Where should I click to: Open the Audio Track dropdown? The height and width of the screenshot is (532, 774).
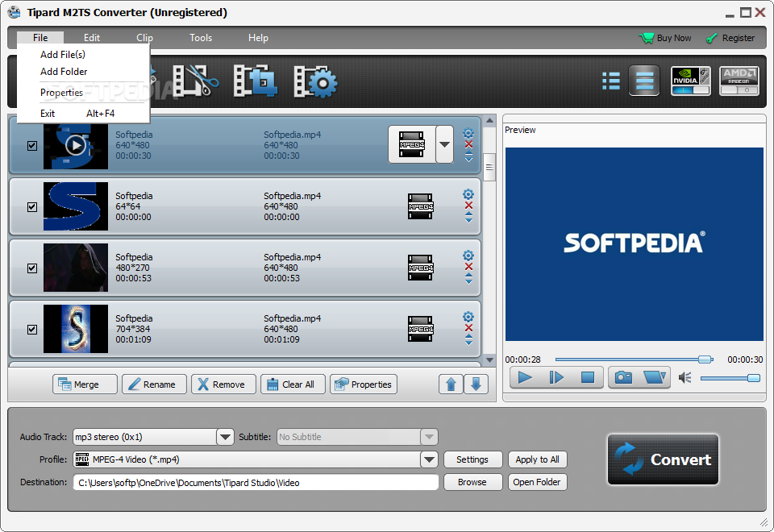click(x=225, y=437)
